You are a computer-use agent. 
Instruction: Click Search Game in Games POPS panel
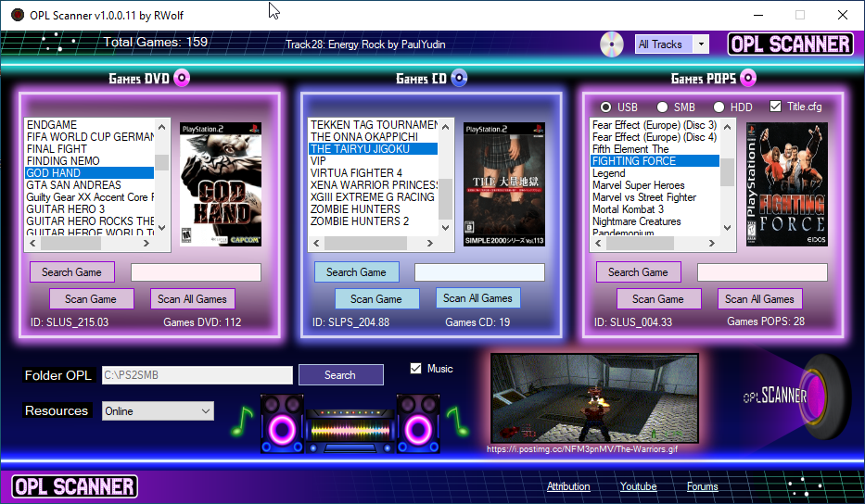click(638, 272)
